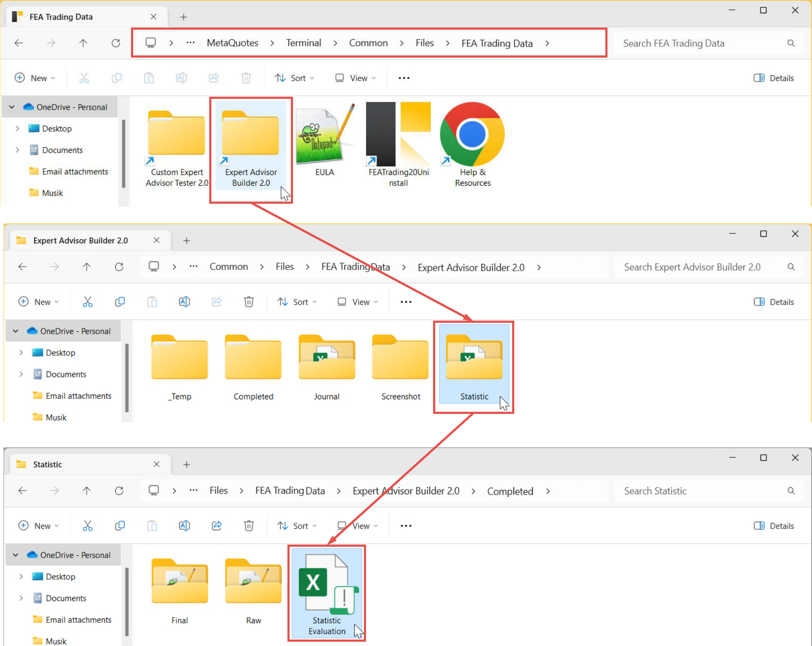This screenshot has width=812, height=646.
Task: Add new tab in FEA Trading Data window
Action: click(x=183, y=17)
